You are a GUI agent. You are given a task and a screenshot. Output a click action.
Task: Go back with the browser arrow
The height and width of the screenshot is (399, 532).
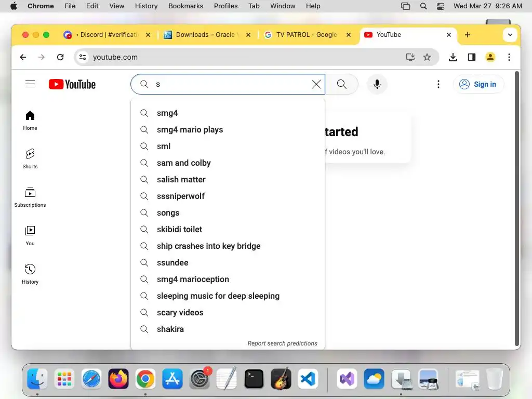coord(23,57)
